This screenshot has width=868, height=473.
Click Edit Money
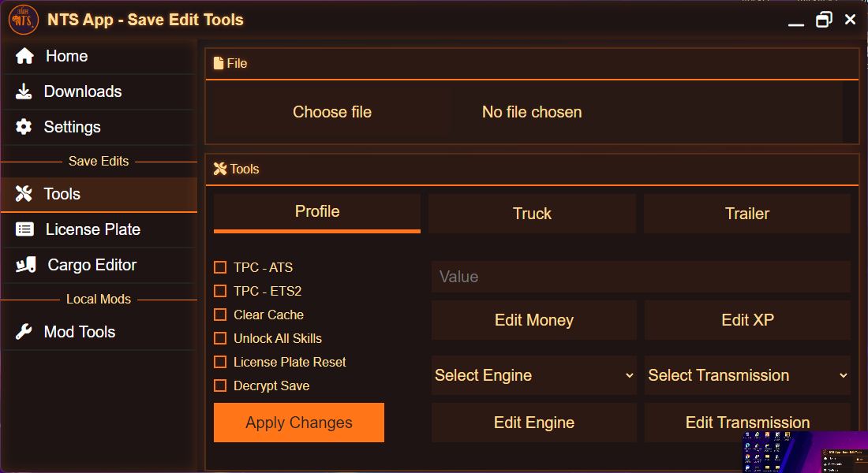click(534, 320)
